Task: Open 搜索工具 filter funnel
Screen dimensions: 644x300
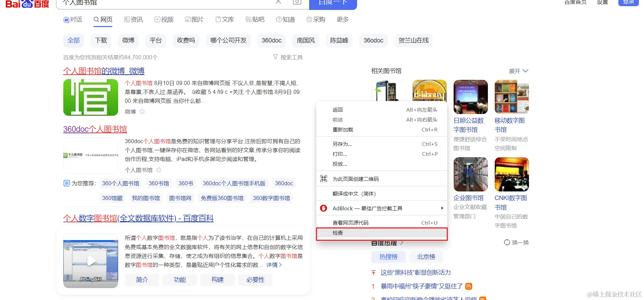Action: (288, 57)
